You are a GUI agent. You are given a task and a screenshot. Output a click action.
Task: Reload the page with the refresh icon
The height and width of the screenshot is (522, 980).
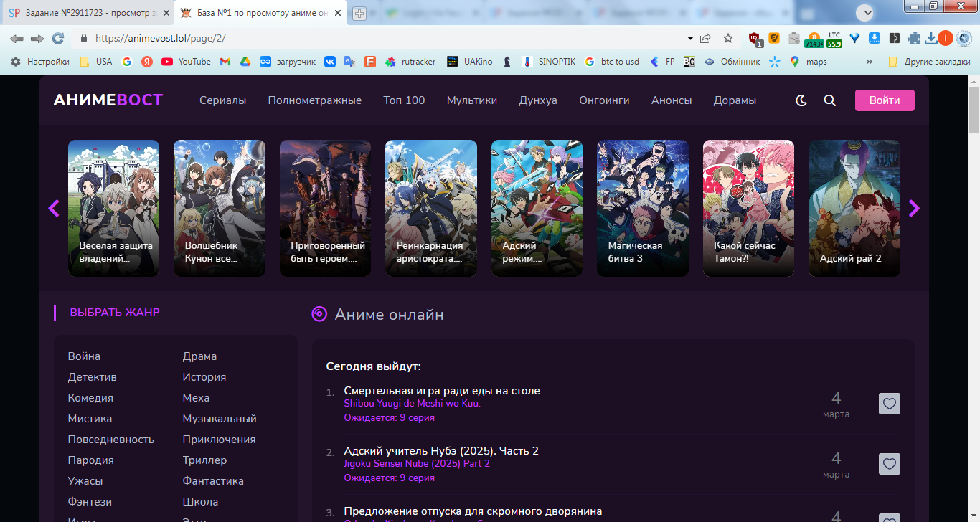tap(58, 38)
